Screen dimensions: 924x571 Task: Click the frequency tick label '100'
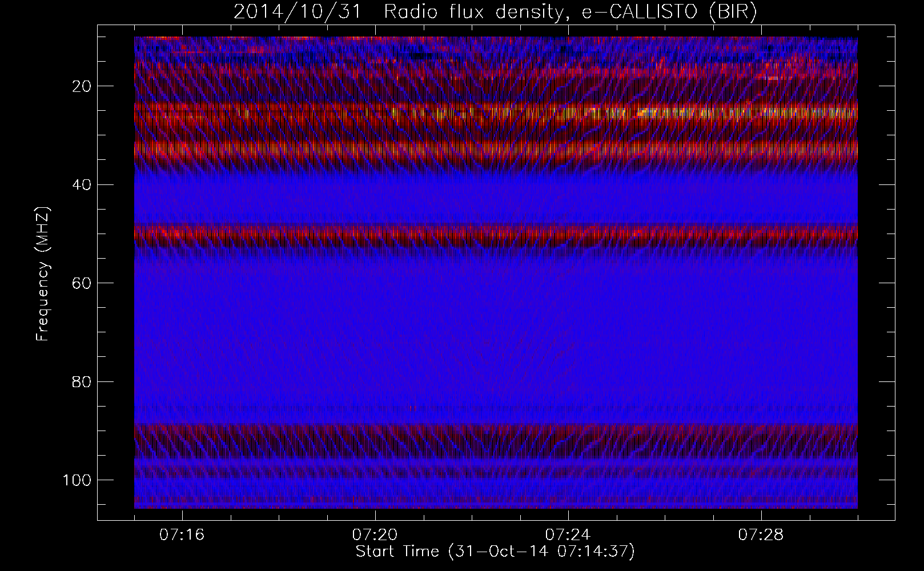pyautogui.click(x=77, y=480)
